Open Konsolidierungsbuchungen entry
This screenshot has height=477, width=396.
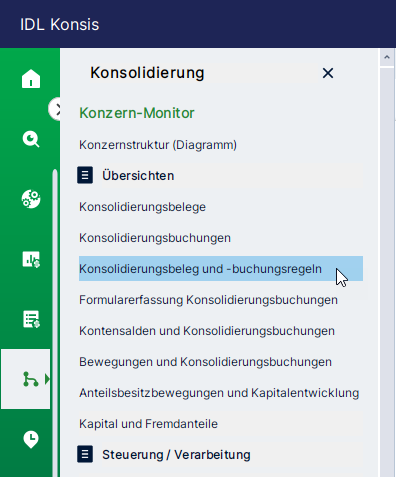click(155, 238)
